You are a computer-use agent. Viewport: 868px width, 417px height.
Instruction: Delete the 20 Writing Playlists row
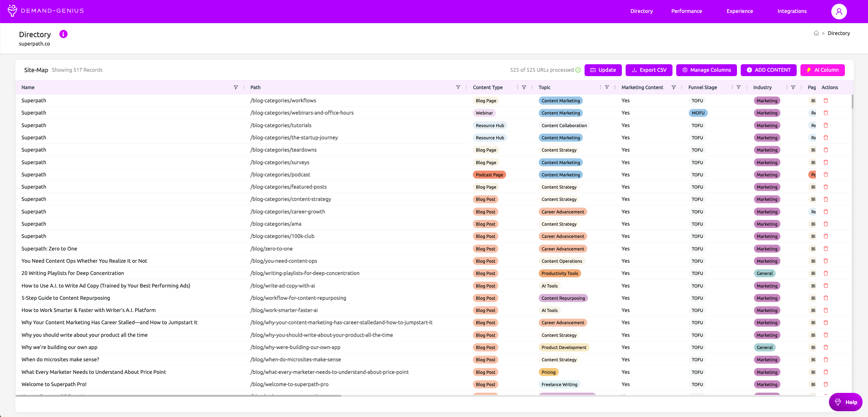pos(826,273)
